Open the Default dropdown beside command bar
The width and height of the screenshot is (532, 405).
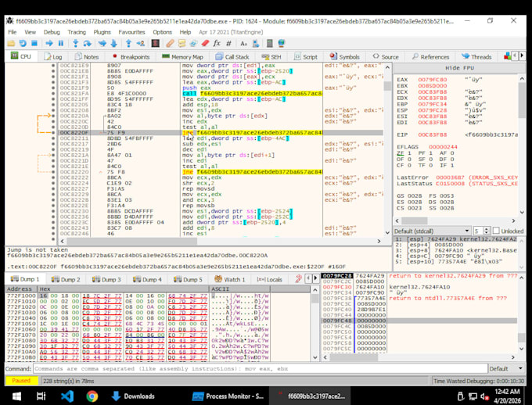pos(505,369)
